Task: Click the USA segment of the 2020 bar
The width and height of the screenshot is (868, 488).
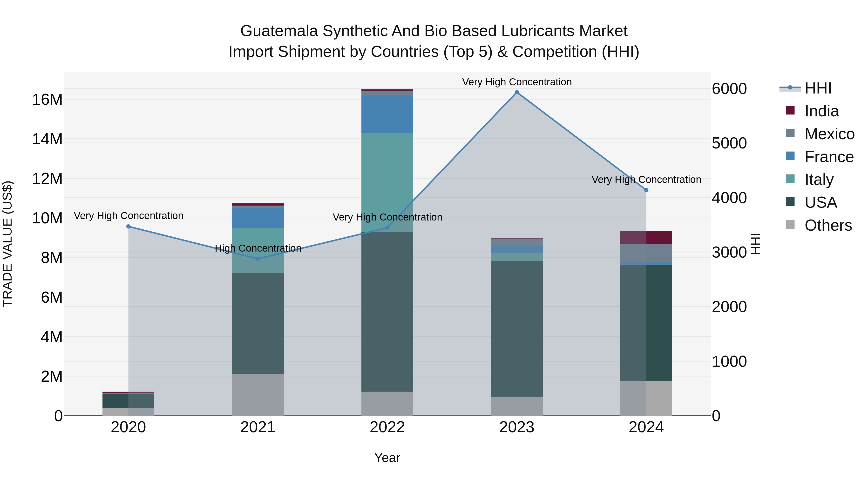Action: [x=128, y=401]
